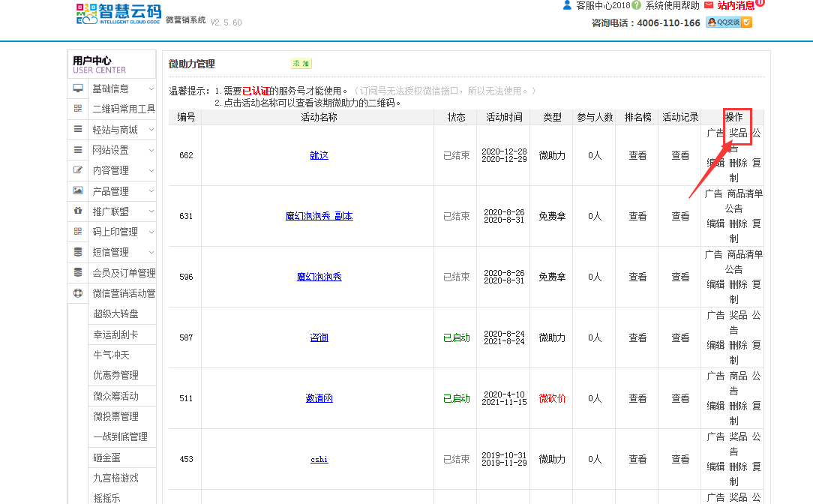Click 奖品 in the 662 row
The width and height of the screenshot is (813, 504).
(738, 133)
